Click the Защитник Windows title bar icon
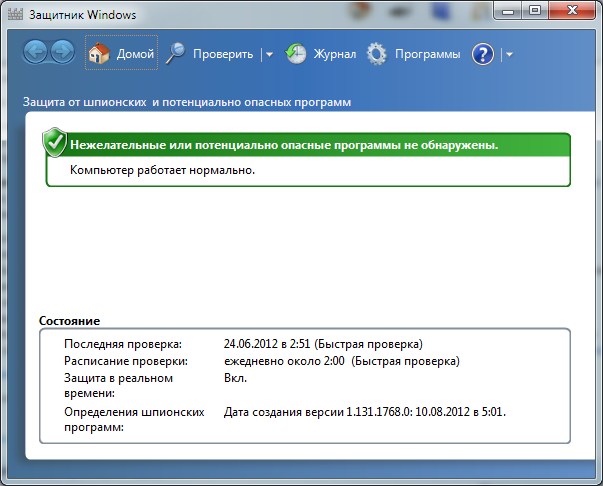 15,14
